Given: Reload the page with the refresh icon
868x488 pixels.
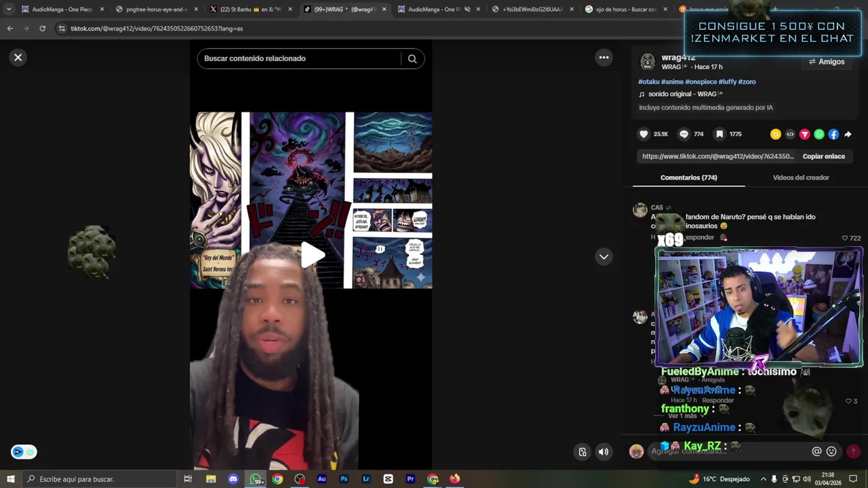Looking at the screenshot, I should tap(42, 28).
